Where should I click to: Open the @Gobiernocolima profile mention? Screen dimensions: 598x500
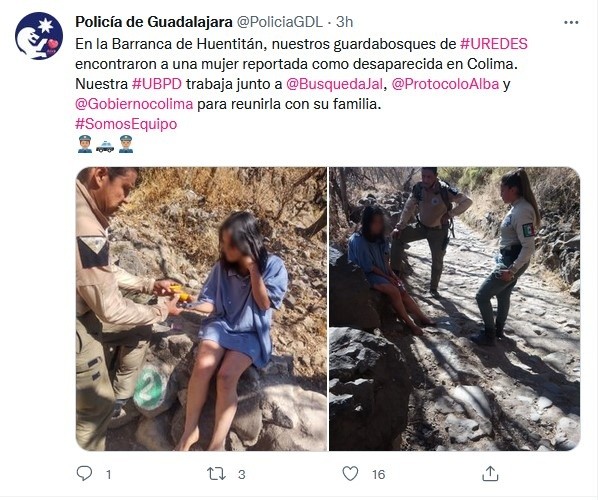tap(134, 104)
